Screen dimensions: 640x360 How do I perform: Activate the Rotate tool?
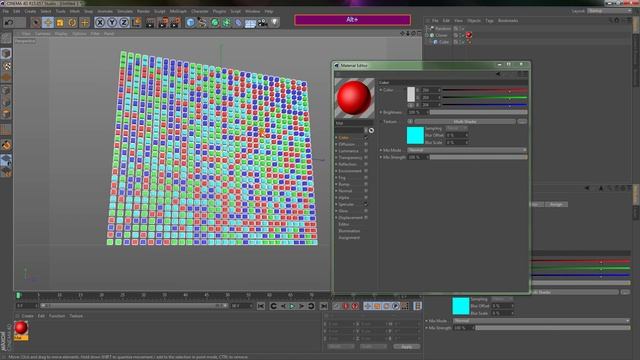coord(72,22)
